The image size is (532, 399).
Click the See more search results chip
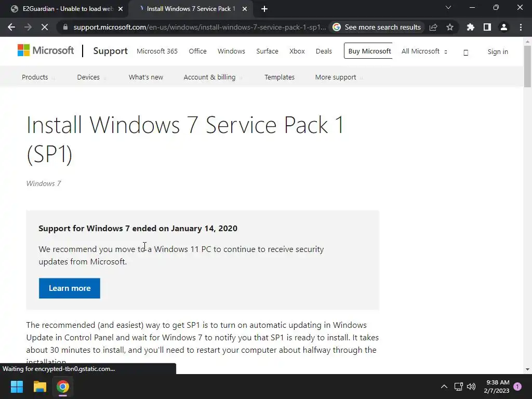(x=377, y=27)
